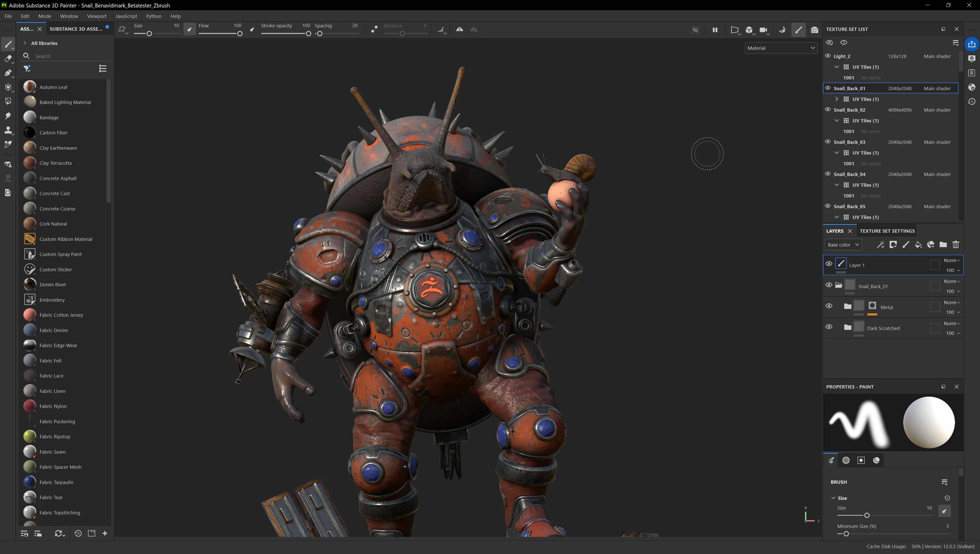Pause rendering with the pause icon

[715, 30]
